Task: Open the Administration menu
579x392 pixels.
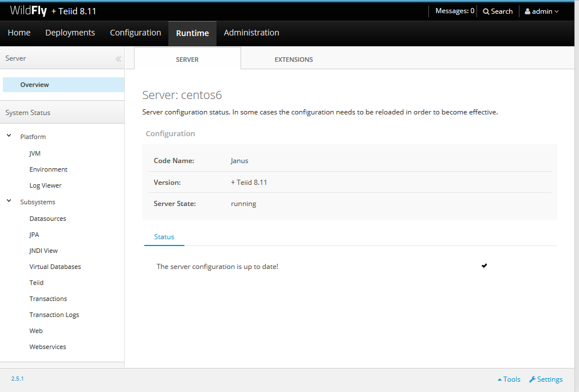Action: click(x=251, y=33)
